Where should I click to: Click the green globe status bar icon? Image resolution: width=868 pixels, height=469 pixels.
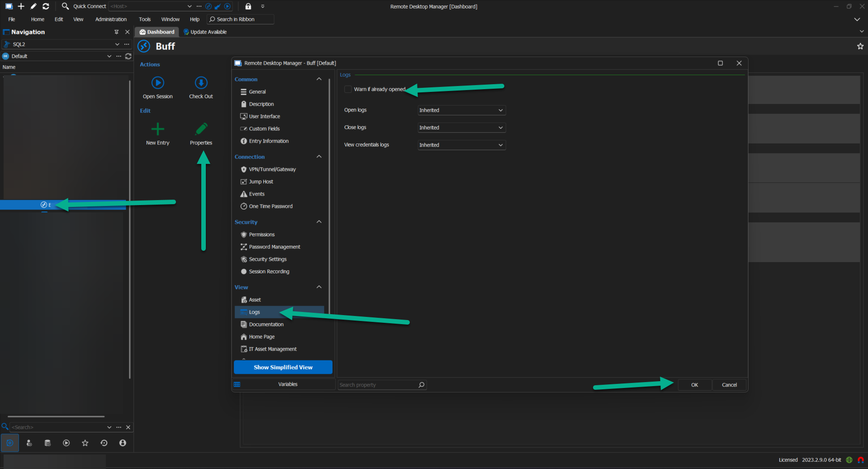(x=849, y=460)
